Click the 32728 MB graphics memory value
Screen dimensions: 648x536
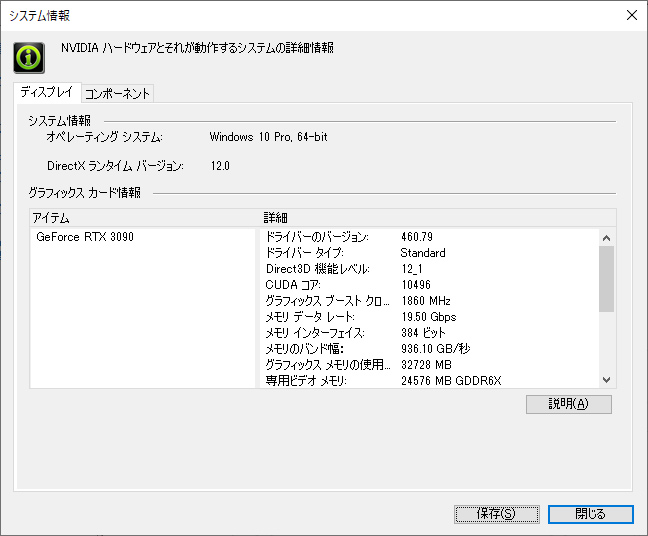point(426,365)
